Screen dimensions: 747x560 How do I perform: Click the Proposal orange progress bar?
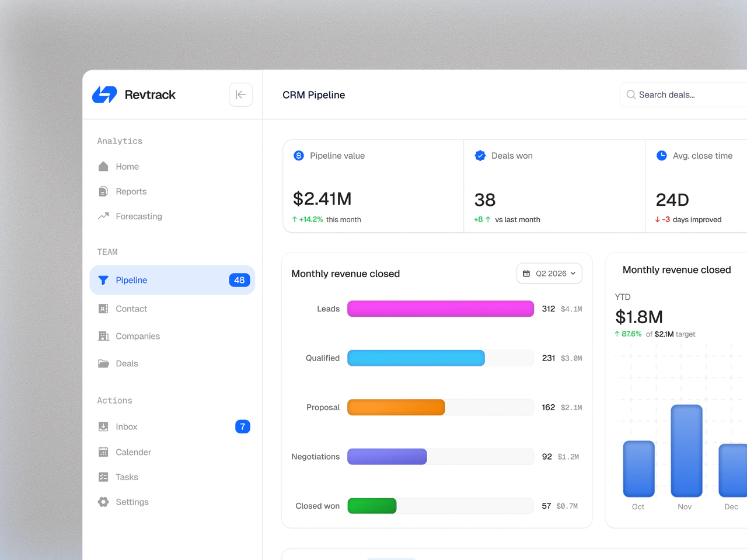[396, 407]
